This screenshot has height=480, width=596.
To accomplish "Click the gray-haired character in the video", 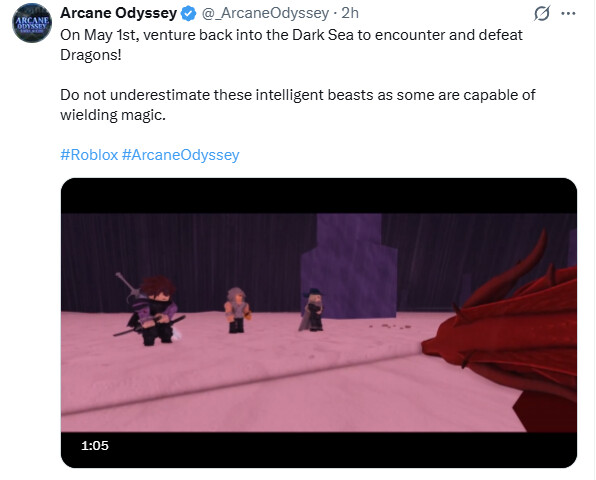I will pos(237,310).
